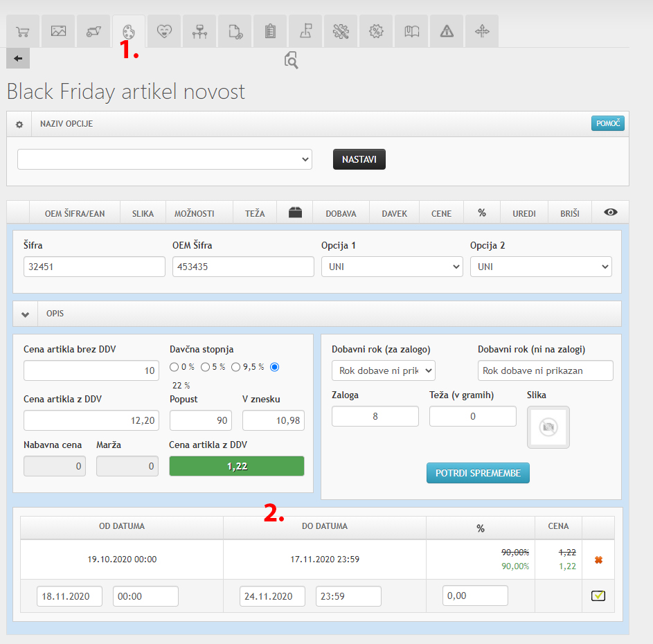Click the gear icon beside NAZIV OPCIJE
This screenshot has height=644, width=653.
click(x=19, y=124)
